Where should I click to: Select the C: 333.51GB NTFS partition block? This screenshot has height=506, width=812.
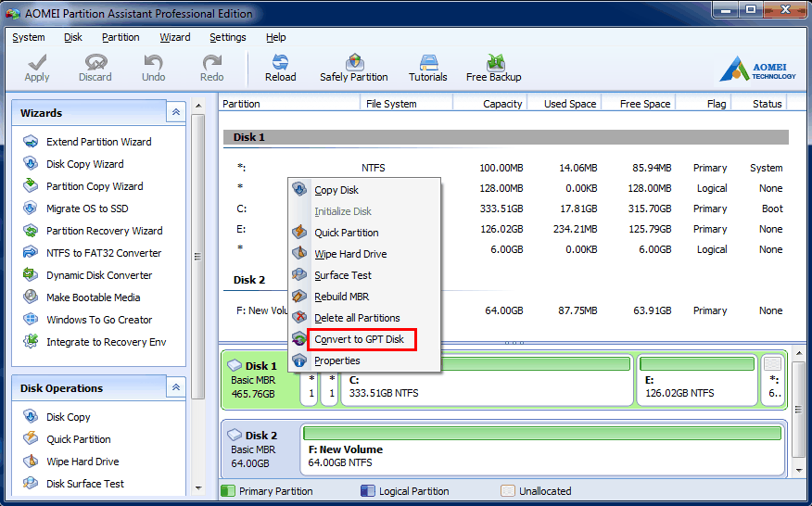488,380
